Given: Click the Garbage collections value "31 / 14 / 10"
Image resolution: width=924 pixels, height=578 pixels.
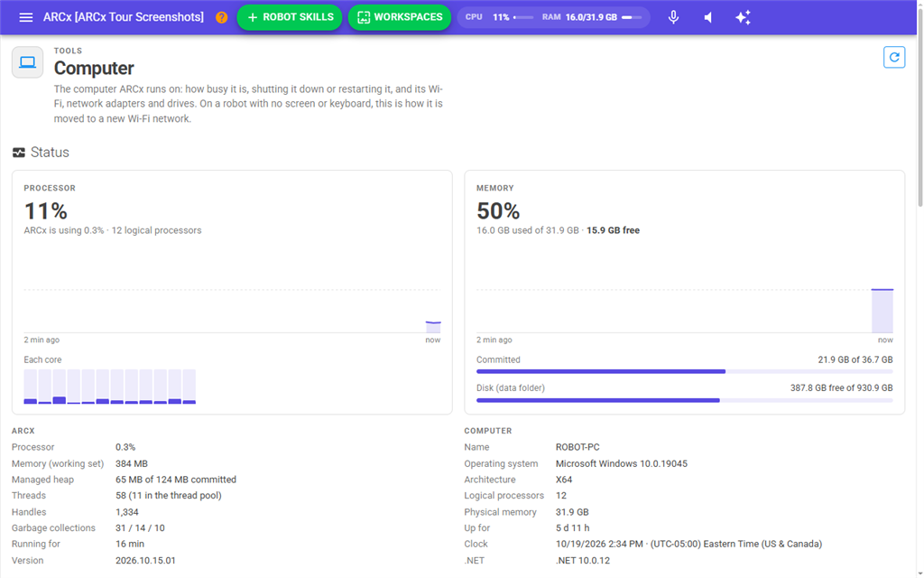Looking at the screenshot, I should (140, 527).
